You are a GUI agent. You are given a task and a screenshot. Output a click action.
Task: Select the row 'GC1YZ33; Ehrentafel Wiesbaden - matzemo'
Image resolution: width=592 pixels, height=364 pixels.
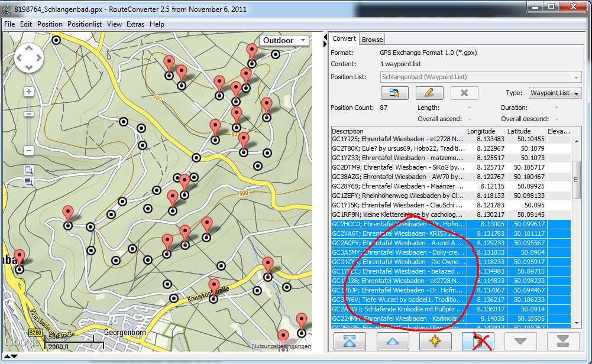pyautogui.click(x=451, y=158)
